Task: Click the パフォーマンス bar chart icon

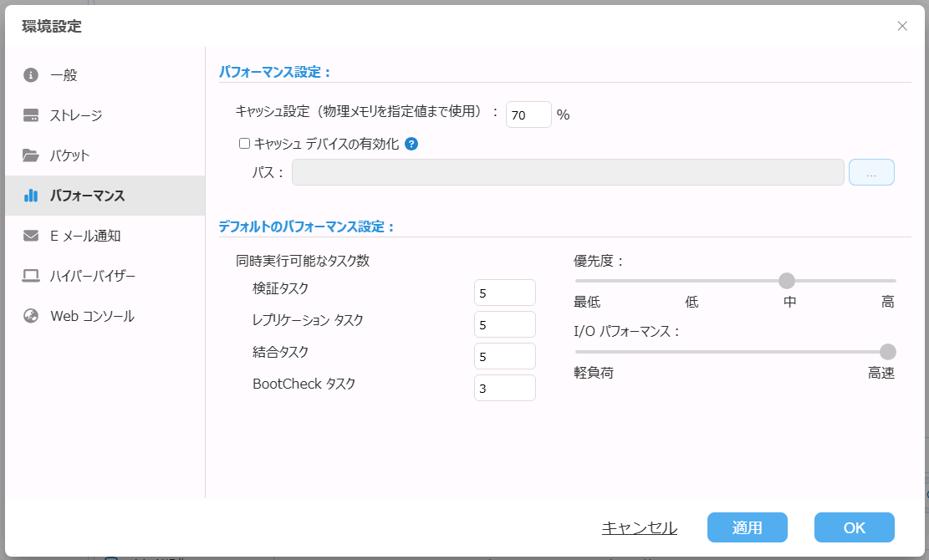Action: tap(31, 196)
